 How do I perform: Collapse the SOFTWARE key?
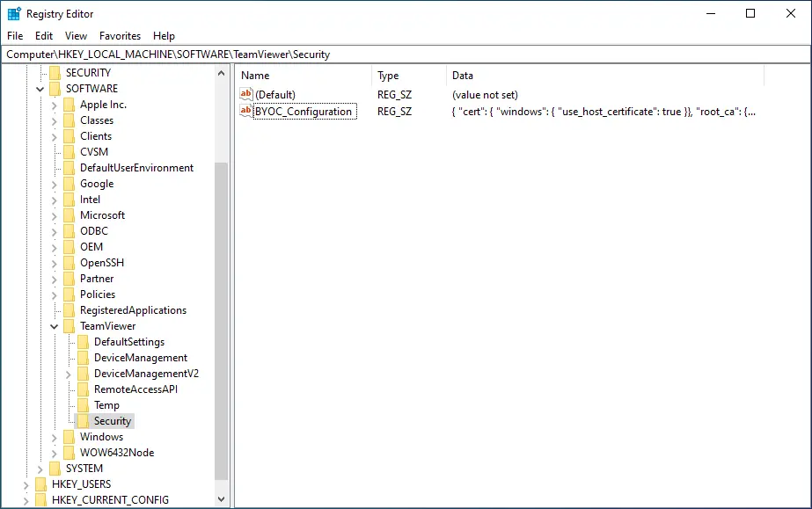(x=40, y=89)
